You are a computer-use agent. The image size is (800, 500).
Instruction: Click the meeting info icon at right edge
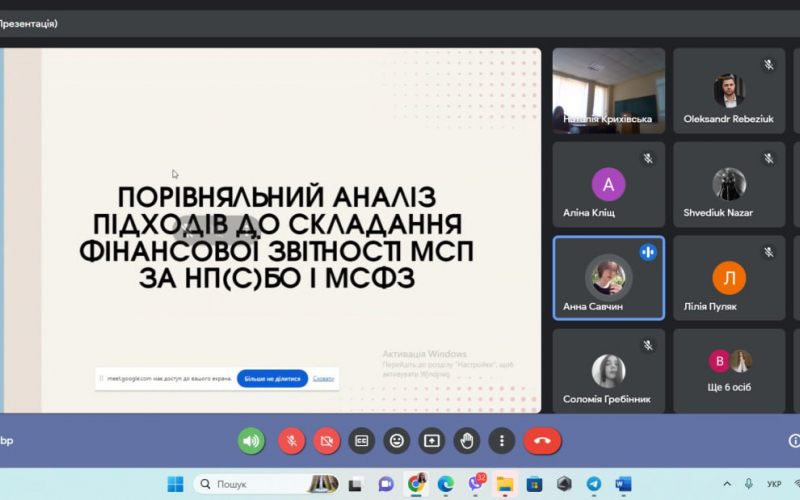click(794, 440)
